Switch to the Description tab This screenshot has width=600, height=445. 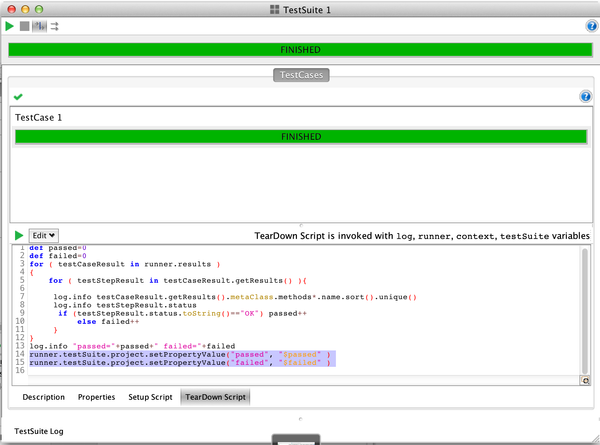[x=44, y=397]
